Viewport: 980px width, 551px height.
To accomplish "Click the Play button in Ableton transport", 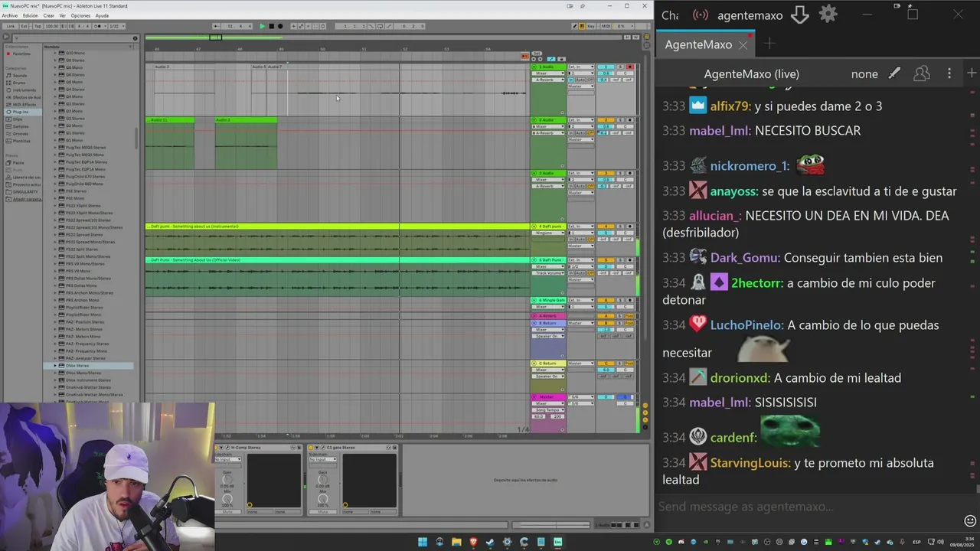I will tap(262, 26).
